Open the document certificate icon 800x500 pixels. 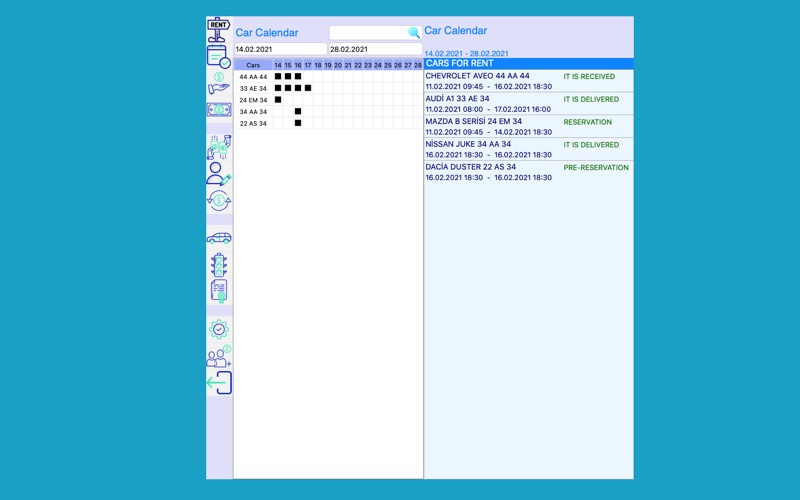pyautogui.click(x=219, y=291)
